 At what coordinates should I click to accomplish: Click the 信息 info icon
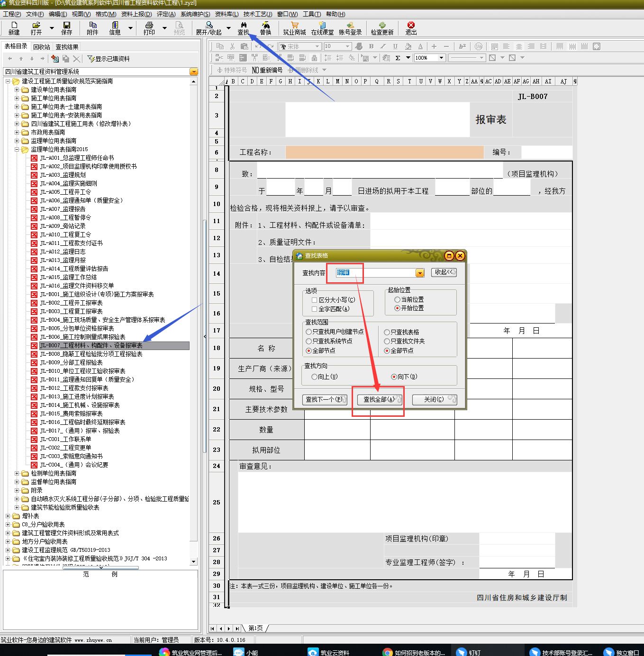(115, 28)
